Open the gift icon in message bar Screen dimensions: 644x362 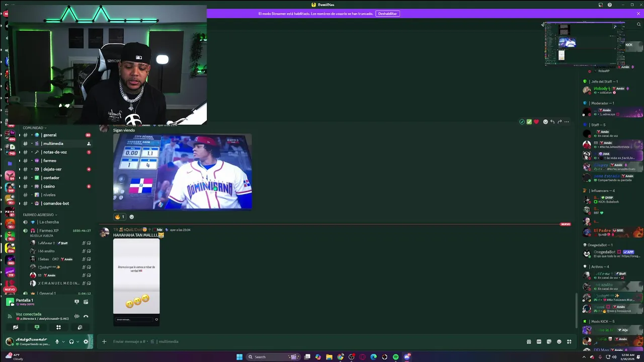tap(529, 341)
